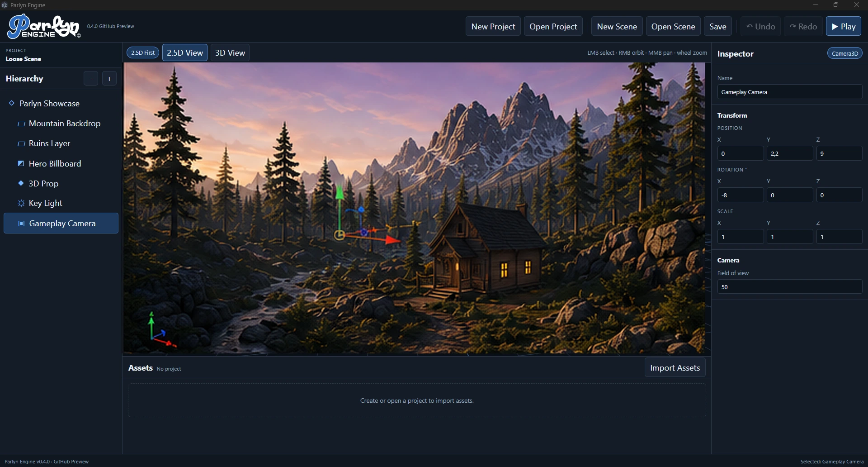
Task: Select the Mountain Backdrop node
Action: click(x=61, y=124)
